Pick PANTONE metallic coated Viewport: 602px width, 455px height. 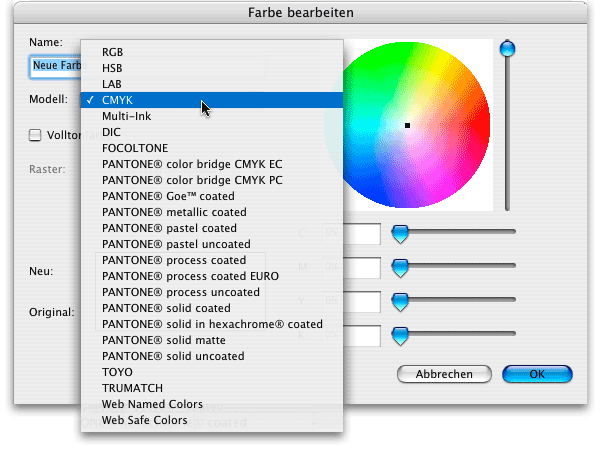(x=212, y=212)
